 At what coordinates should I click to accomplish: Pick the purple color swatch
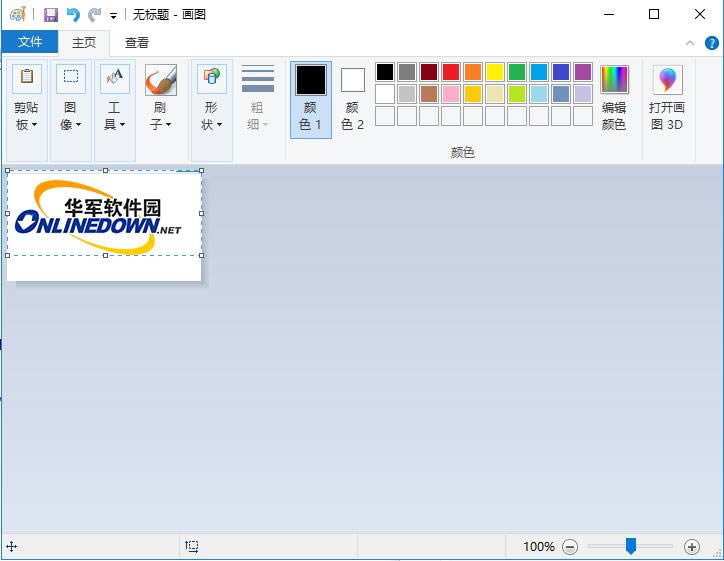point(583,72)
